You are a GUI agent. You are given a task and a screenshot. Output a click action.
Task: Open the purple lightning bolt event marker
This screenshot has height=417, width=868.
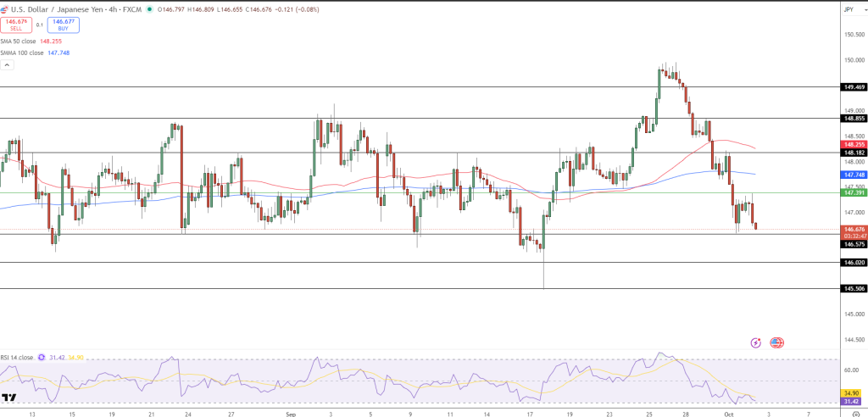[x=755, y=342]
